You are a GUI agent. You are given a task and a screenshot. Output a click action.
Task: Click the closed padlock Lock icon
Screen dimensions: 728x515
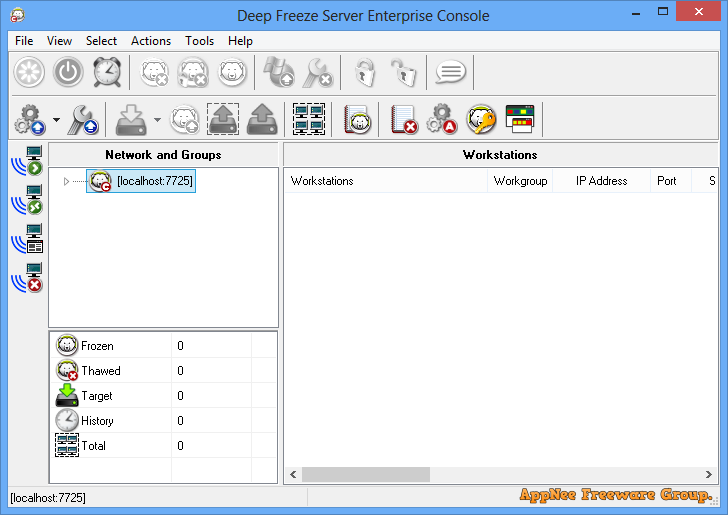pos(365,72)
